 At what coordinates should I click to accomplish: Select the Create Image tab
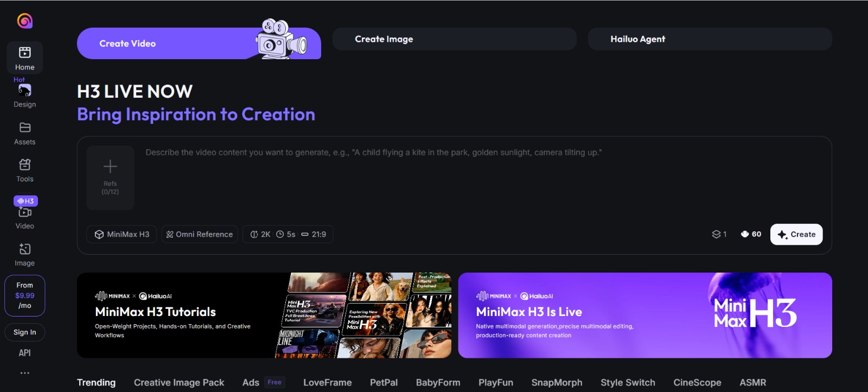coord(455,39)
